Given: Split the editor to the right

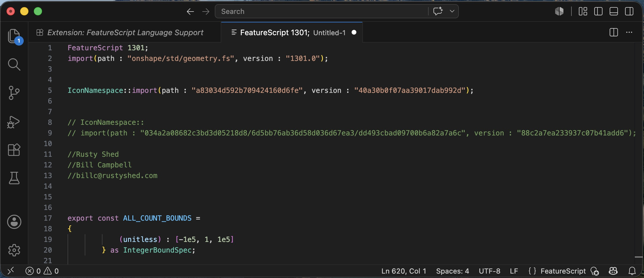Looking at the screenshot, I should coord(614,33).
